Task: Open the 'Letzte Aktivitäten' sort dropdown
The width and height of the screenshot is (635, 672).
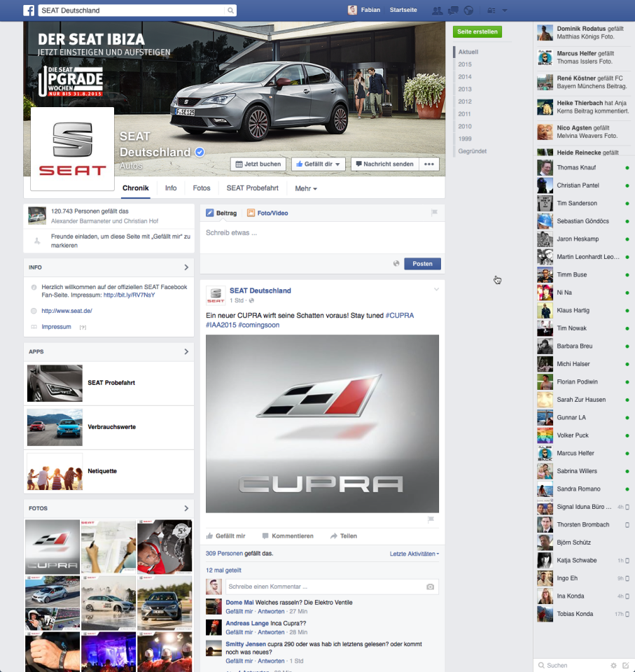Action: click(x=414, y=554)
